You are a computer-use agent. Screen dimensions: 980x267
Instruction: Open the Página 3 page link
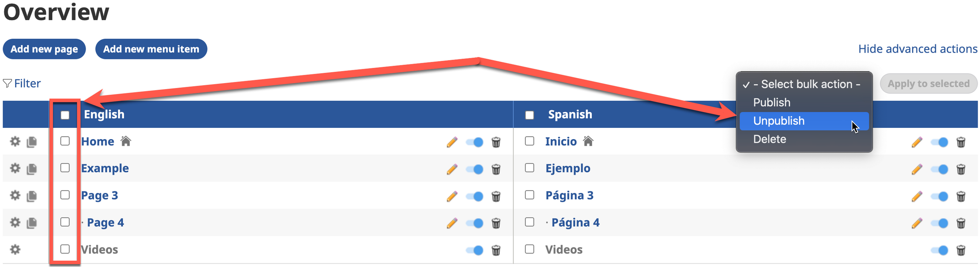click(x=569, y=196)
